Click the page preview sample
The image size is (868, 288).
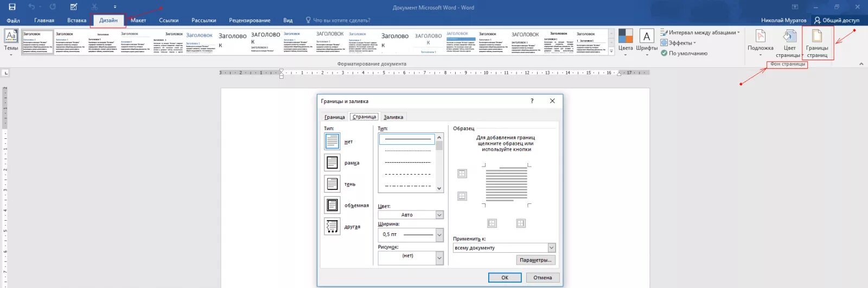[x=507, y=185]
